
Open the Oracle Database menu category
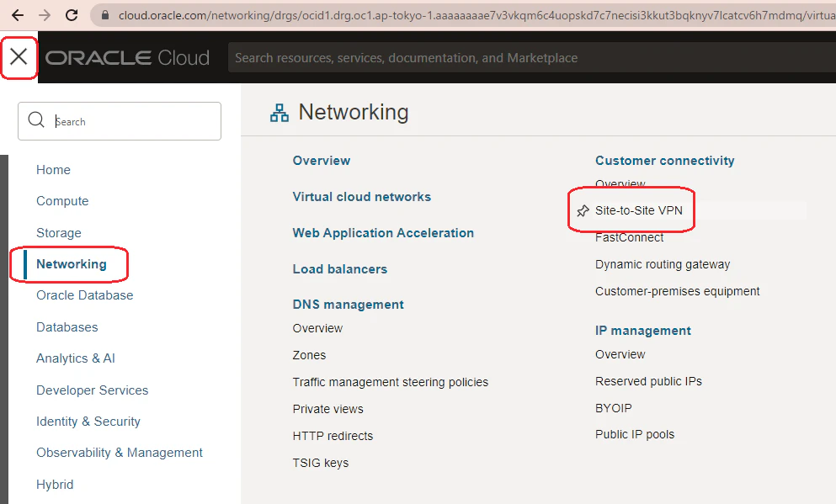click(85, 295)
